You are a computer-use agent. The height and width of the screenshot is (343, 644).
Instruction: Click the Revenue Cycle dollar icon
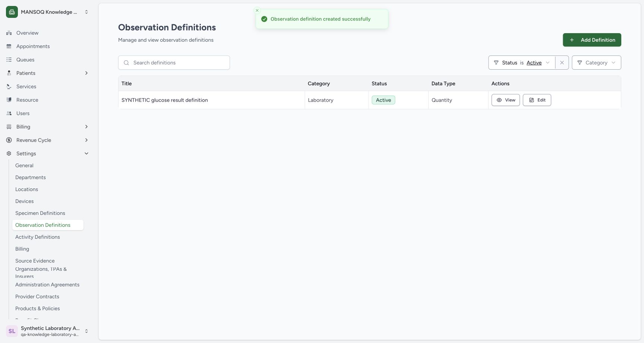tap(9, 140)
